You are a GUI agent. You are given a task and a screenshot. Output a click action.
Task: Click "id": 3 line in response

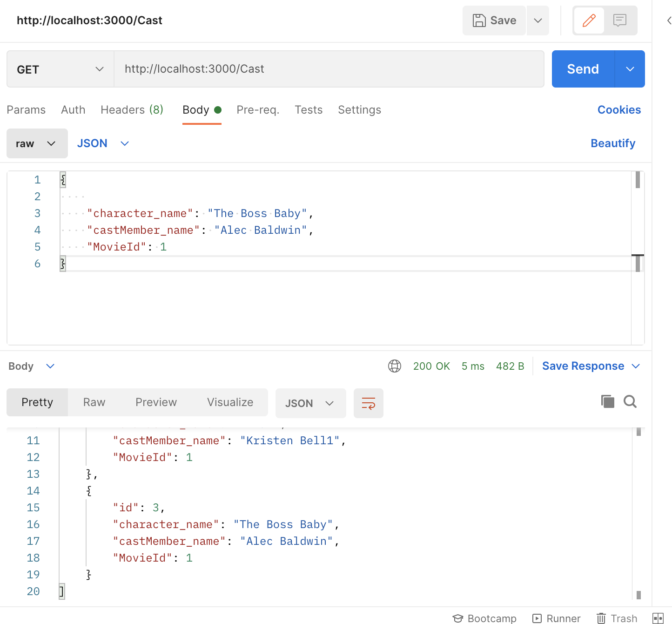click(138, 508)
